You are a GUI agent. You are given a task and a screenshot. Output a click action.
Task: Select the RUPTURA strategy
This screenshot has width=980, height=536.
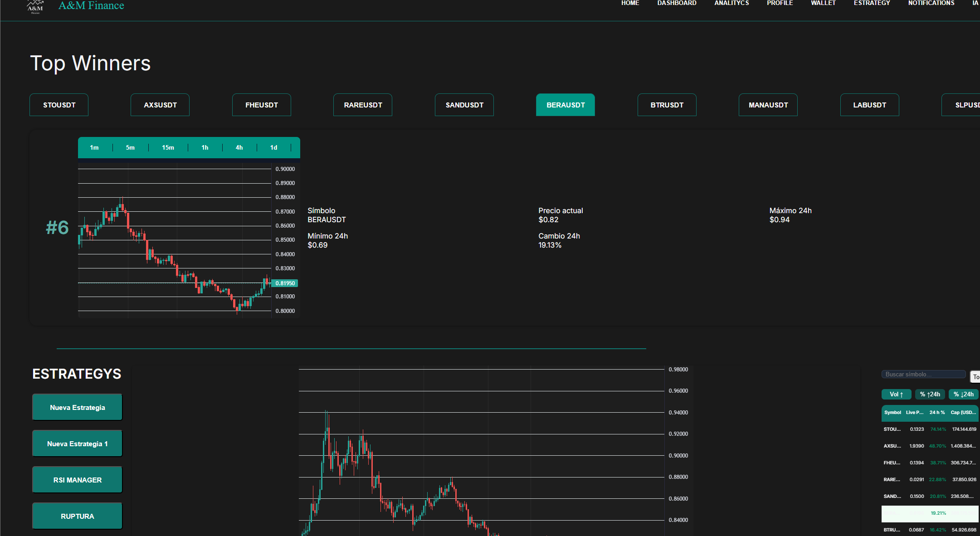77,516
